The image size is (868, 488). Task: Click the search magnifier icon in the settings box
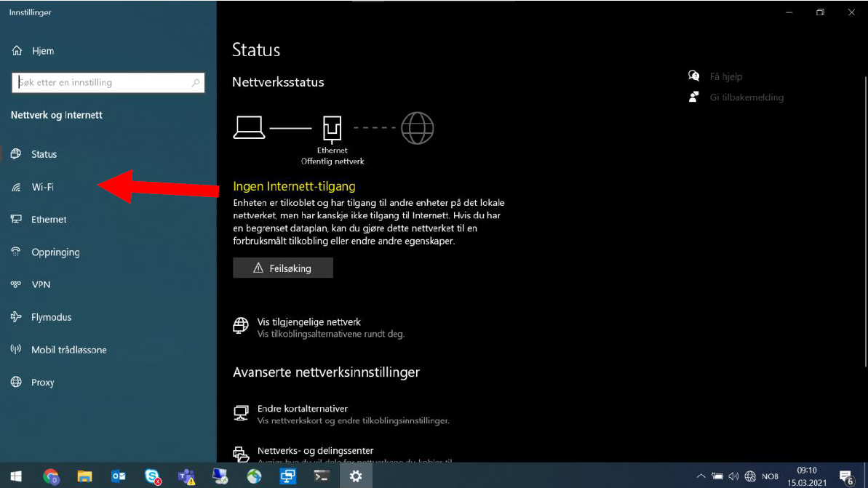196,83
